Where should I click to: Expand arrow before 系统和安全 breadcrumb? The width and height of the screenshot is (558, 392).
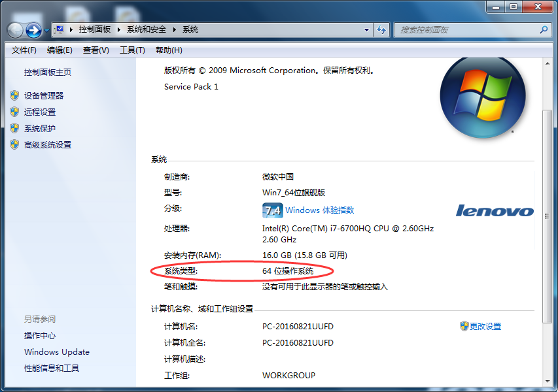click(x=119, y=29)
